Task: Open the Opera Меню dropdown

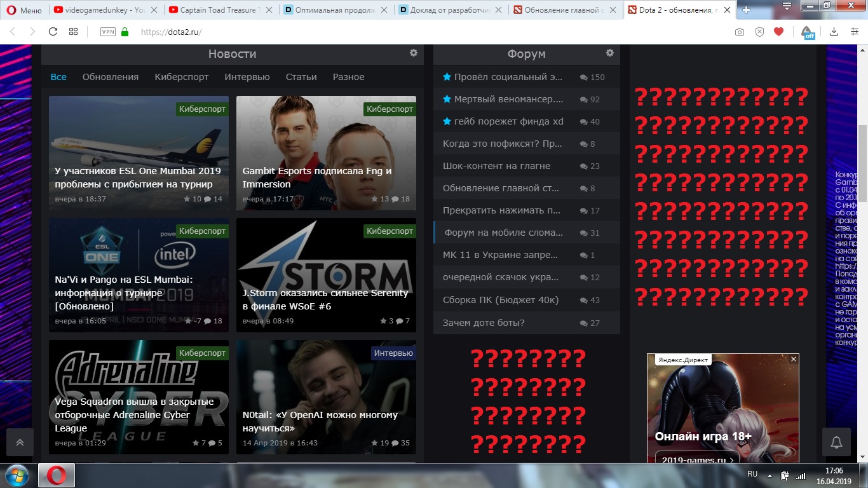Action: [x=24, y=10]
